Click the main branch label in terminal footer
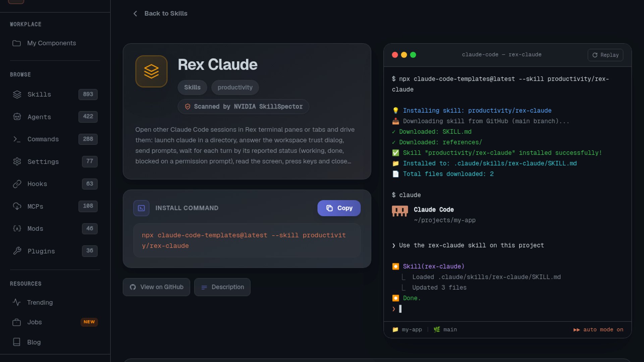 [x=445, y=330]
